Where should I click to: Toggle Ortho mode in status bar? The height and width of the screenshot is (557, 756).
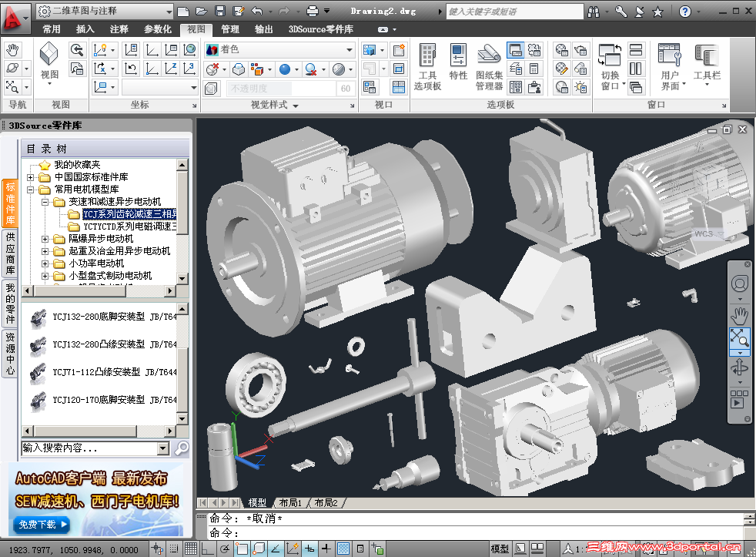click(207, 549)
